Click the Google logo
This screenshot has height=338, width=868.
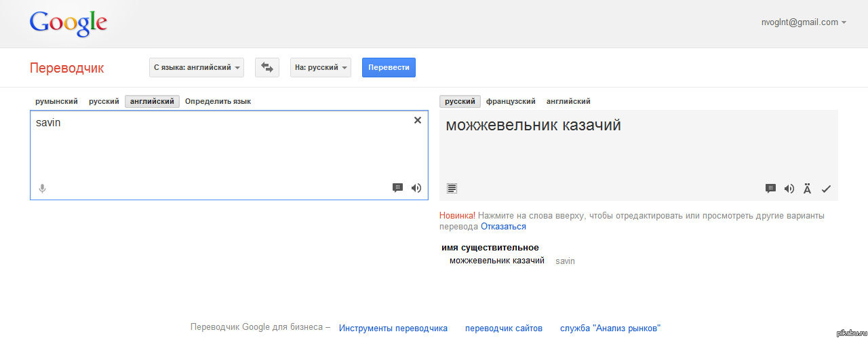click(x=68, y=23)
